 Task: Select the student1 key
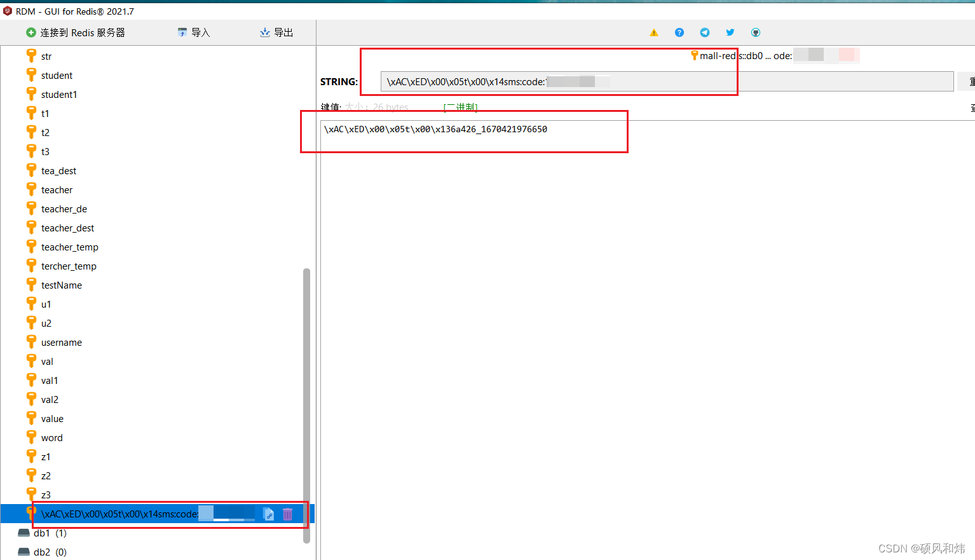(59, 95)
